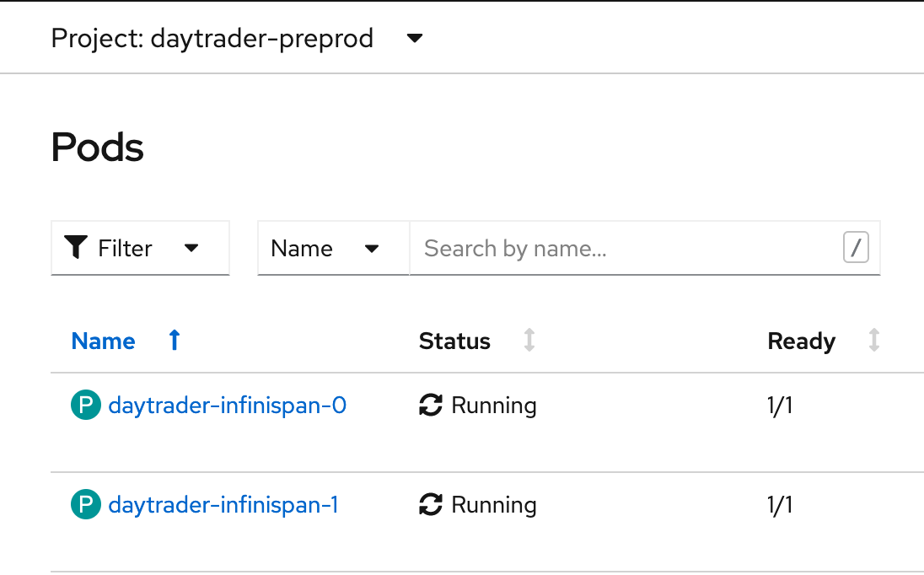
Task: Sort pods by Ready column
Action: point(802,341)
